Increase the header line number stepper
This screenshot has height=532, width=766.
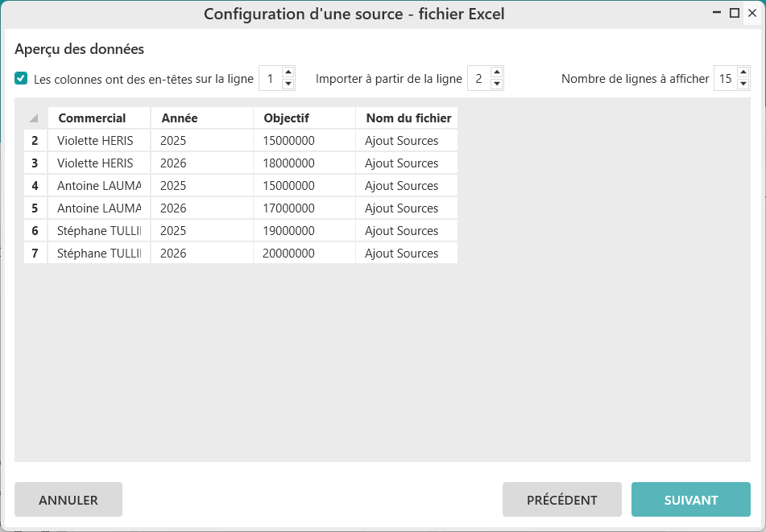(288, 73)
